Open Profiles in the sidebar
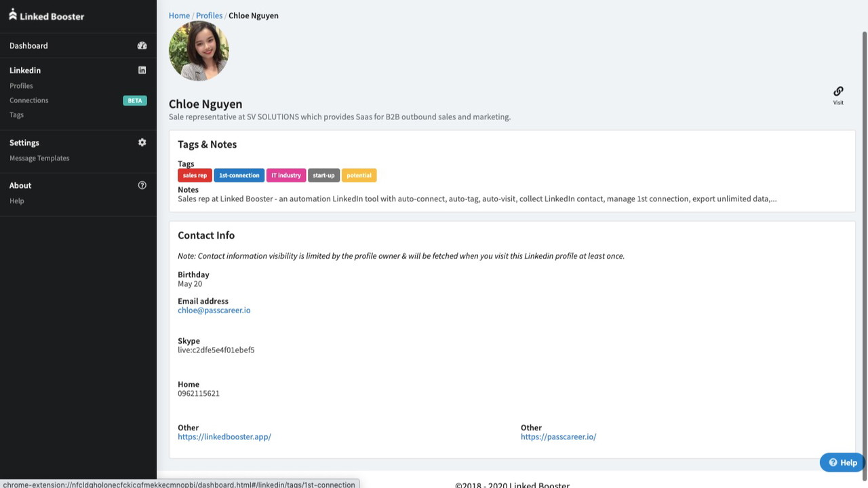This screenshot has width=868, height=488. tap(21, 86)
